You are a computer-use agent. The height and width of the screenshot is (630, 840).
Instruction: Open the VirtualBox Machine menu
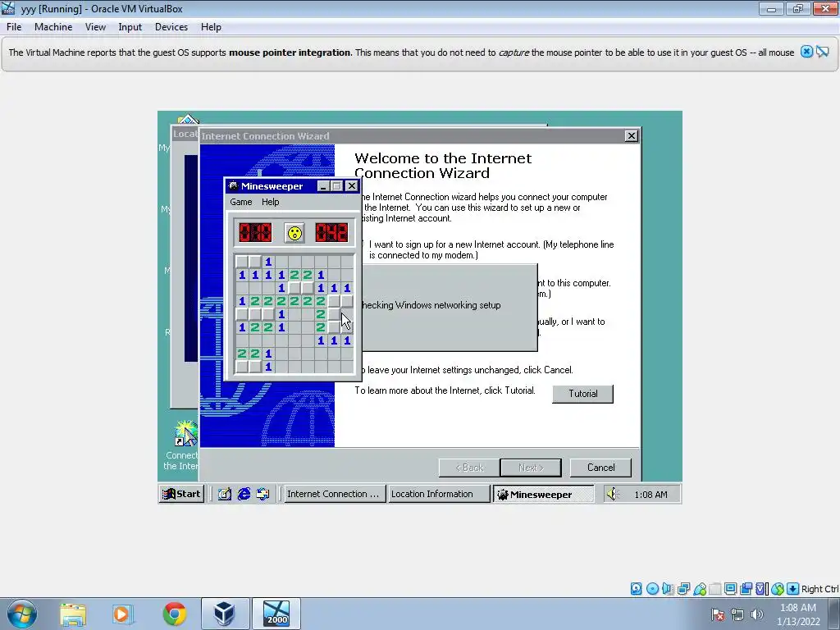pos(53,27)
